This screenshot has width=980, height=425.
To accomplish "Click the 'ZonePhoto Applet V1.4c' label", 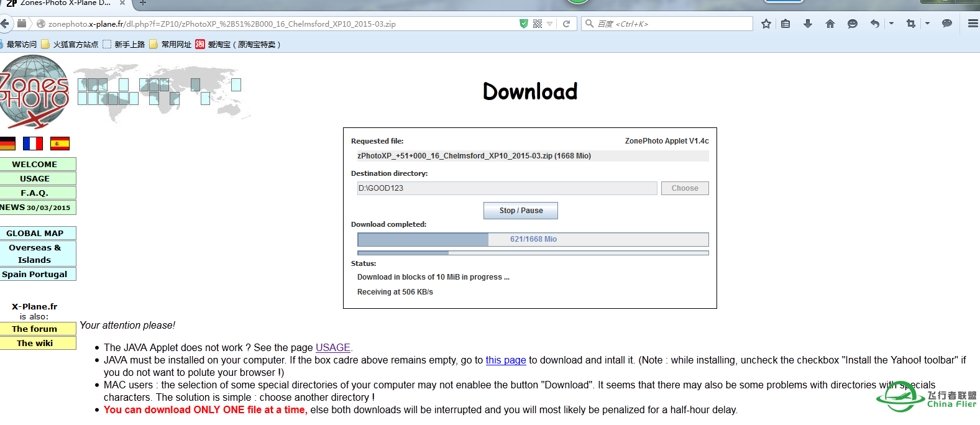I will pyautogui.click(x=667, y=141).
